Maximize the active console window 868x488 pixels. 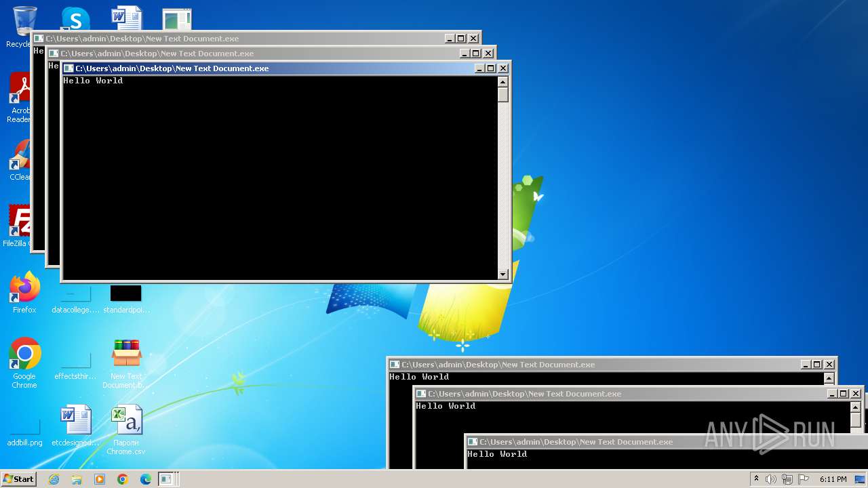[x=491, y=68]
